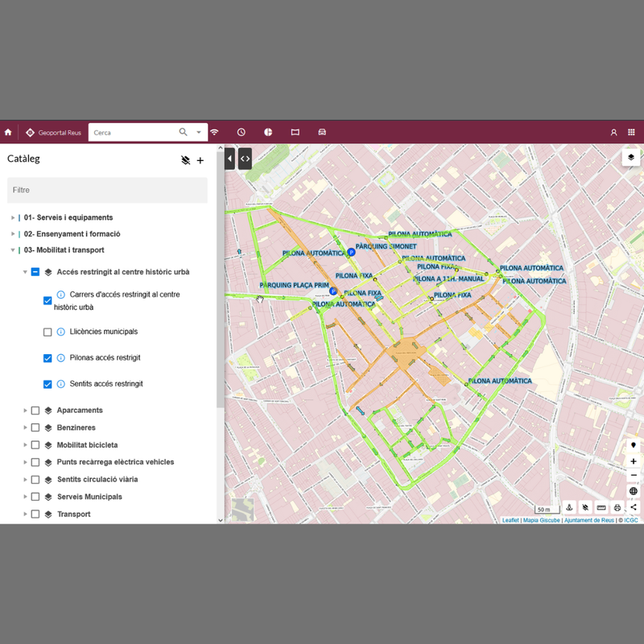This screenshot has width=644, height=644.
Task: Uncheck Pilonas accés restrigit layer
Action: [47, 358]
